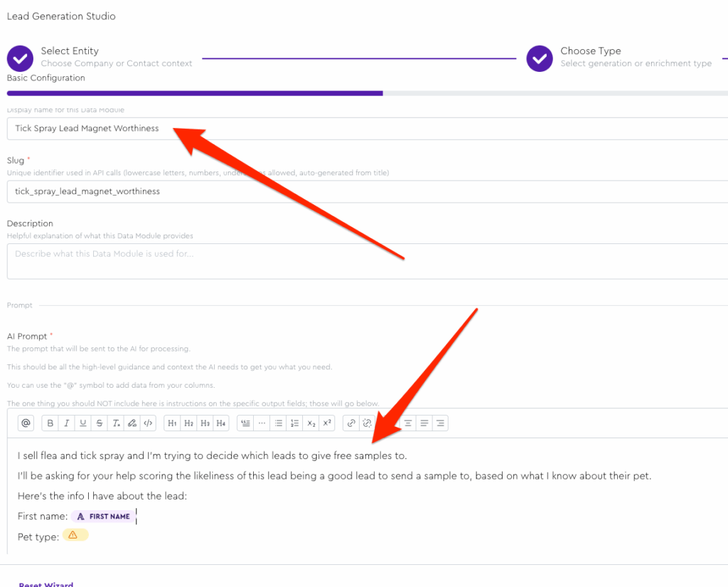Click the Reset Wizard link
Screen dimensions: 728x587
[x=45, y=584]
